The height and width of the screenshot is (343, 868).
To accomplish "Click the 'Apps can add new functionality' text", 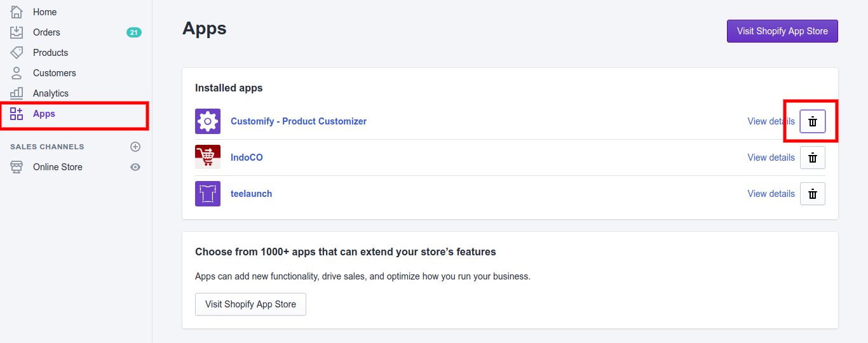I will [x=363, y=277].
